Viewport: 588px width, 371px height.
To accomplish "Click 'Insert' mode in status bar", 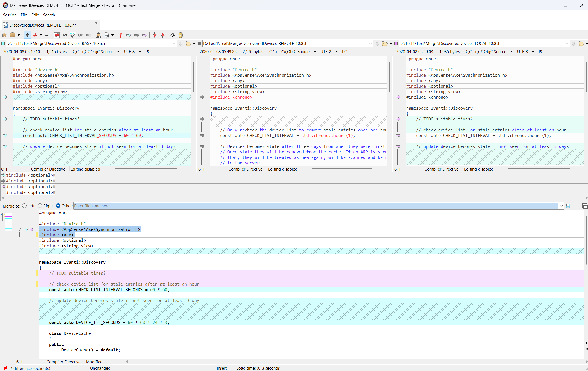I will [x=222, y=368].
